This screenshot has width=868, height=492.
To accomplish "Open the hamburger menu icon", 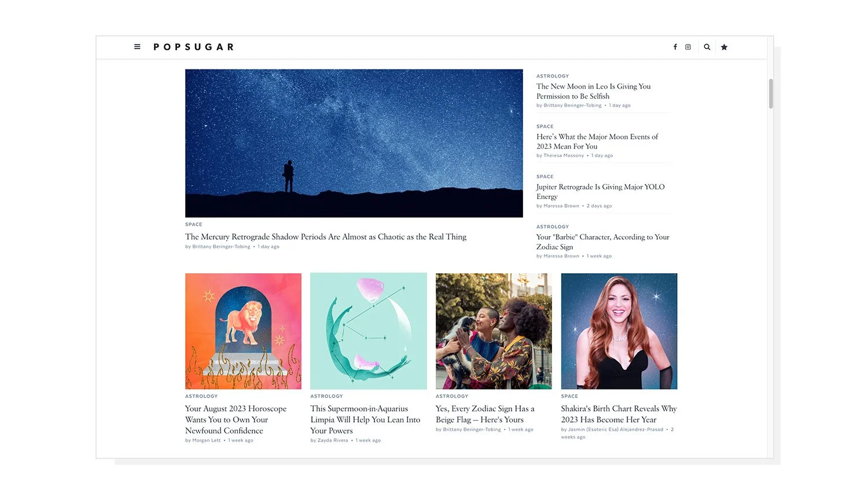I will [x=137, y=47].
